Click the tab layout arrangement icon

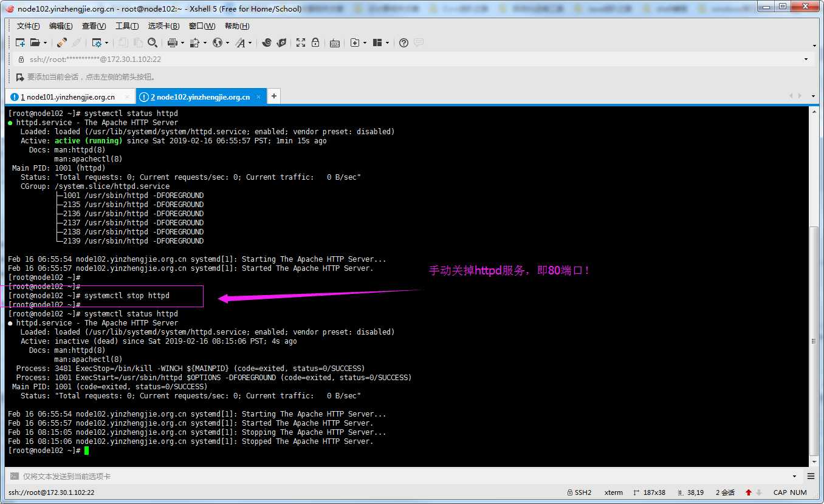(x=377, y=43)
